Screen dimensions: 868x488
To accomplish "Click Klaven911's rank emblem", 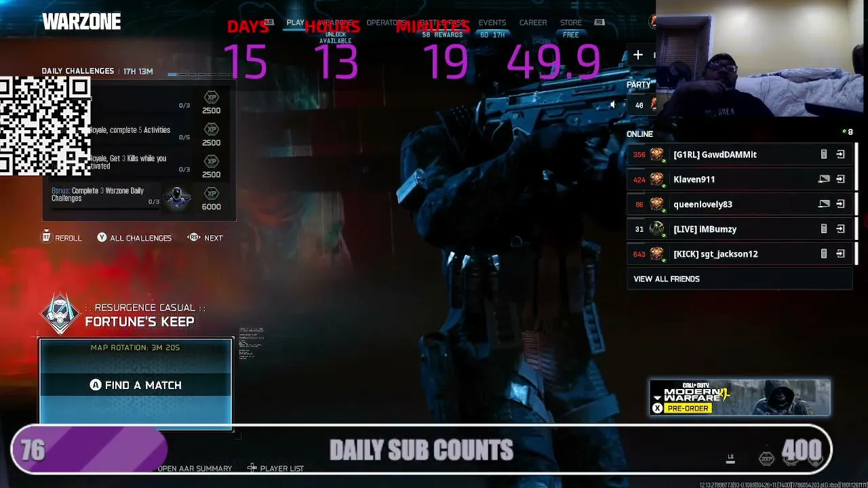I will (x=657, y=180).
